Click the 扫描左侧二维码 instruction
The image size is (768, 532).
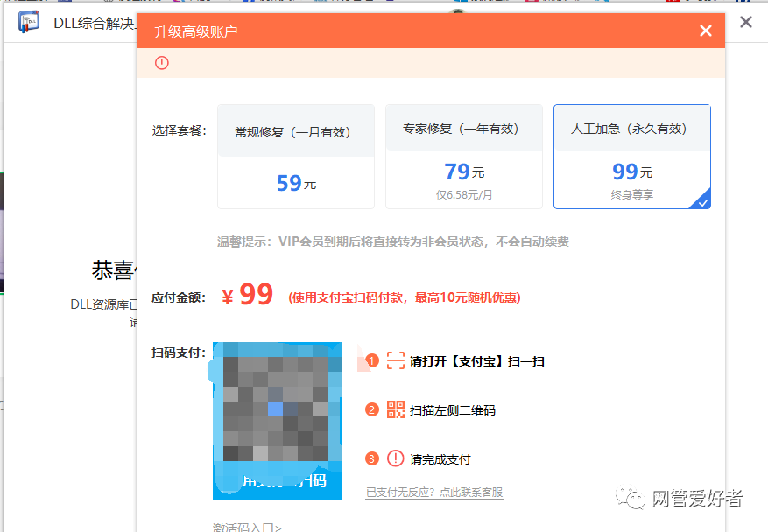[x=453, y=410]
